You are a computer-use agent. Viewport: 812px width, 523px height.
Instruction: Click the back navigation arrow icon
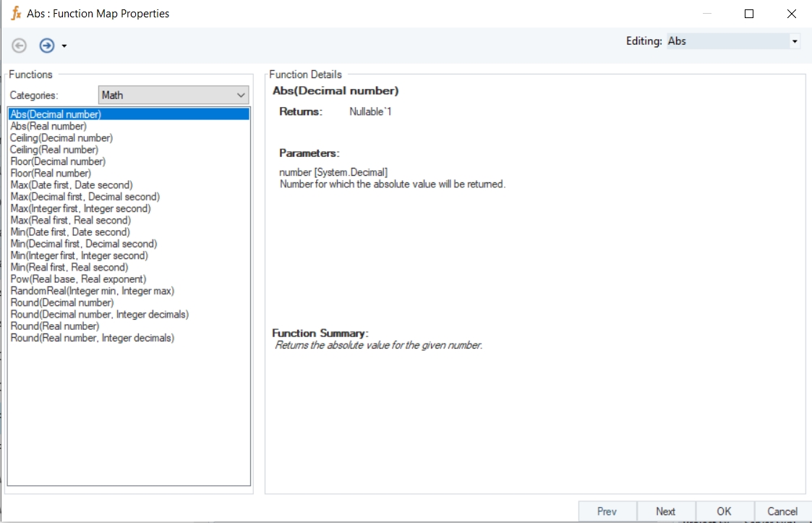[20, 46]
